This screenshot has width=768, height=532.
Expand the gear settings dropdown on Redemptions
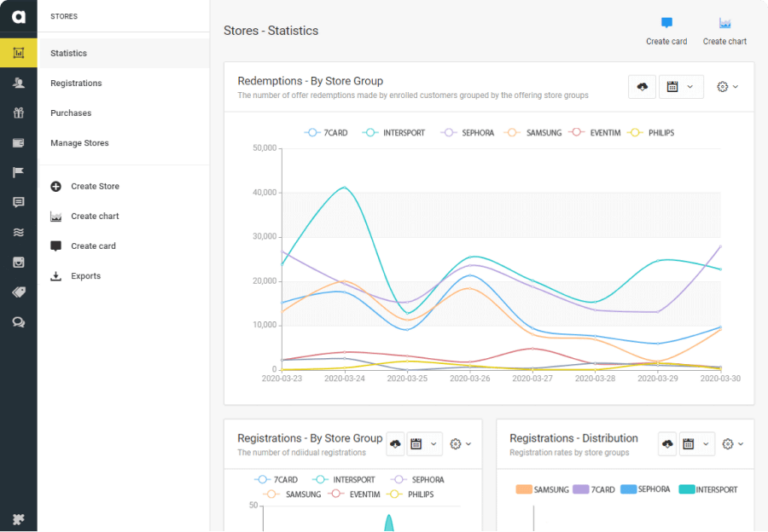tap(727, 87)
